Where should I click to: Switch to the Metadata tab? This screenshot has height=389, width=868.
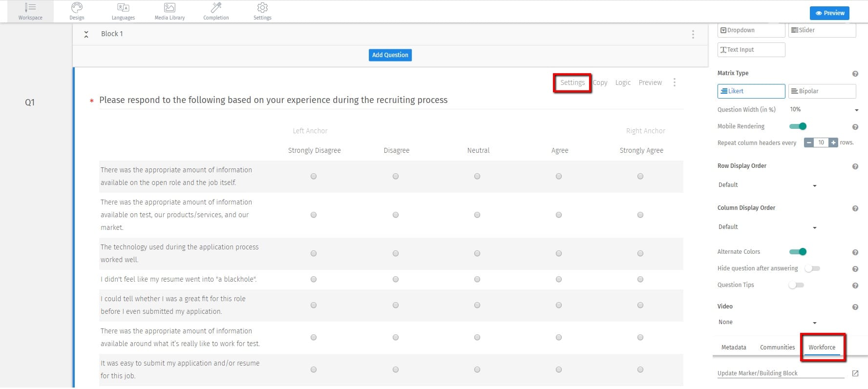pos(734,348)
